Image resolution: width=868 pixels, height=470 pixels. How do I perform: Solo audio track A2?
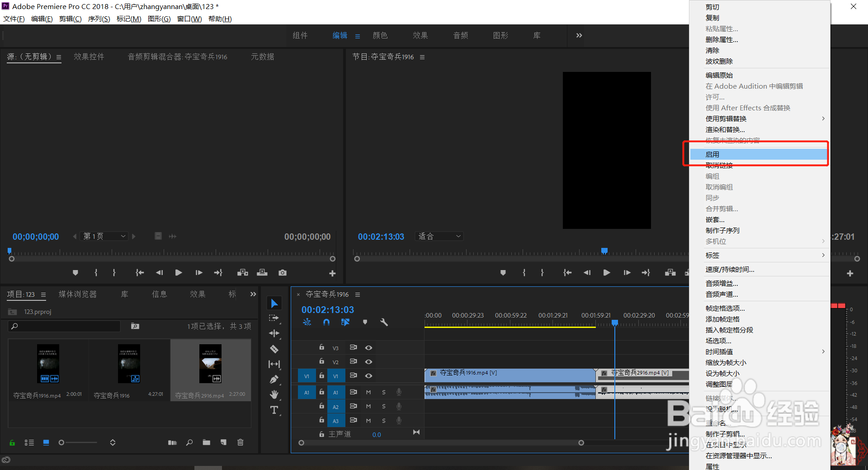pos(384,407)
